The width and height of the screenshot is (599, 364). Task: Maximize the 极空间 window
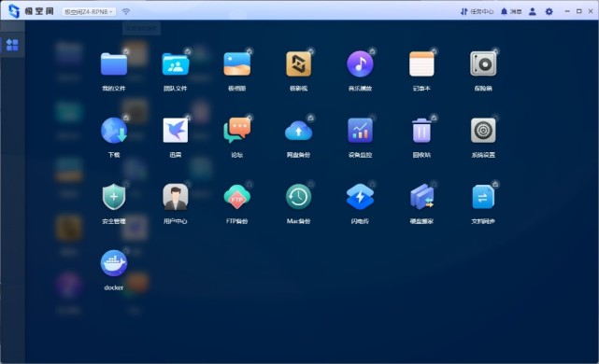coord(578,11)
